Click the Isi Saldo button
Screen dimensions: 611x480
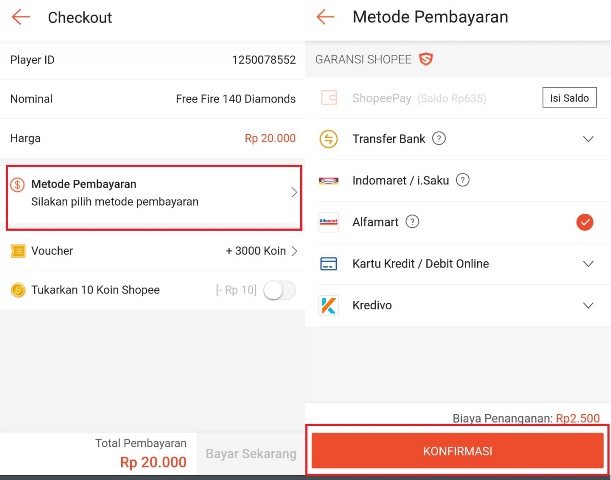coord(569,98)
